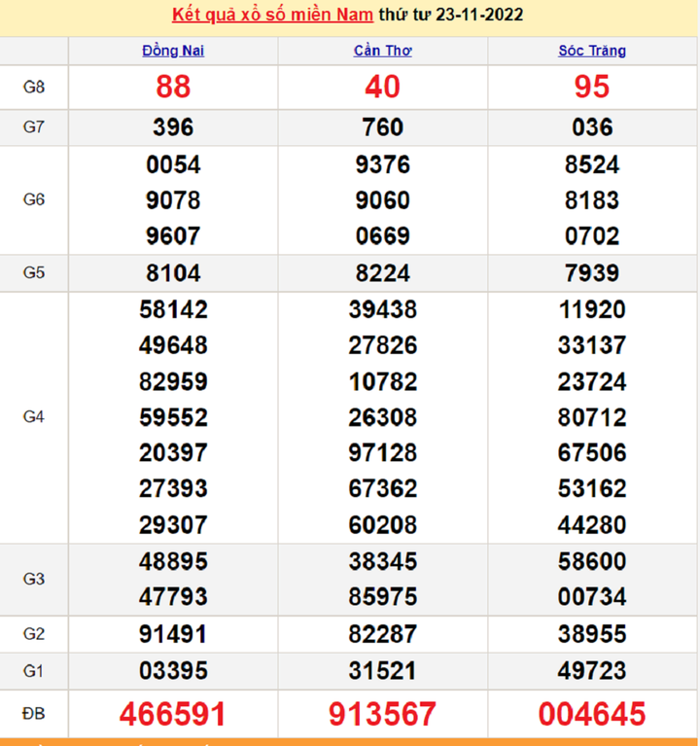Open the "Kết quả xổ số miền Nam" link
The width and height of the screenshot is (700, 746).
click(x=272, y=15)
